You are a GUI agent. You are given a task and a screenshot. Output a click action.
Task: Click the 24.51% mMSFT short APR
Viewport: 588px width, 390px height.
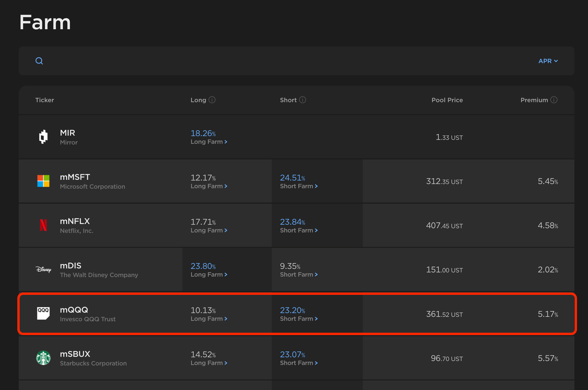tap(293, 178)
